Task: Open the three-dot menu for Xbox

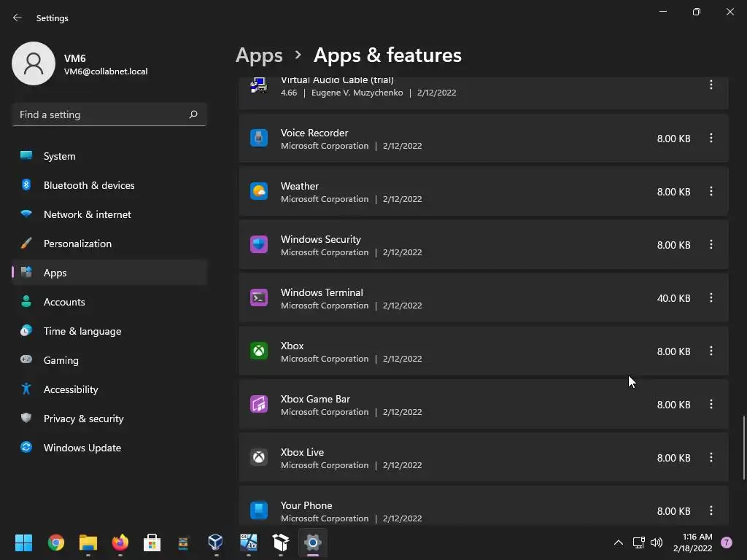Action: (711, 351)
